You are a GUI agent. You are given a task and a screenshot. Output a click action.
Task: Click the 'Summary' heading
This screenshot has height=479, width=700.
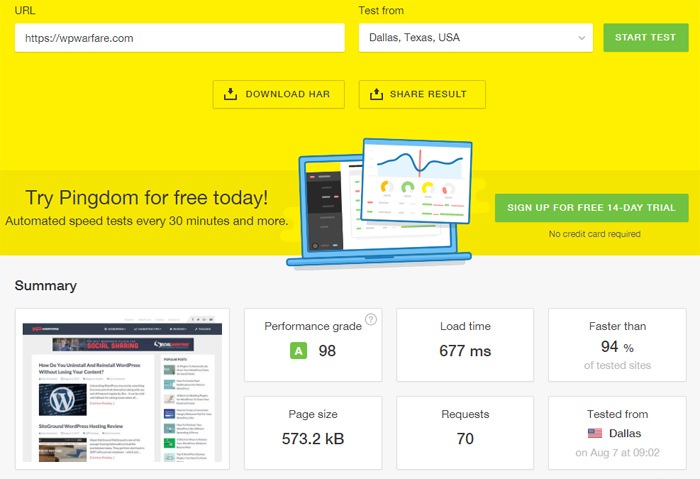click(46, 285)
